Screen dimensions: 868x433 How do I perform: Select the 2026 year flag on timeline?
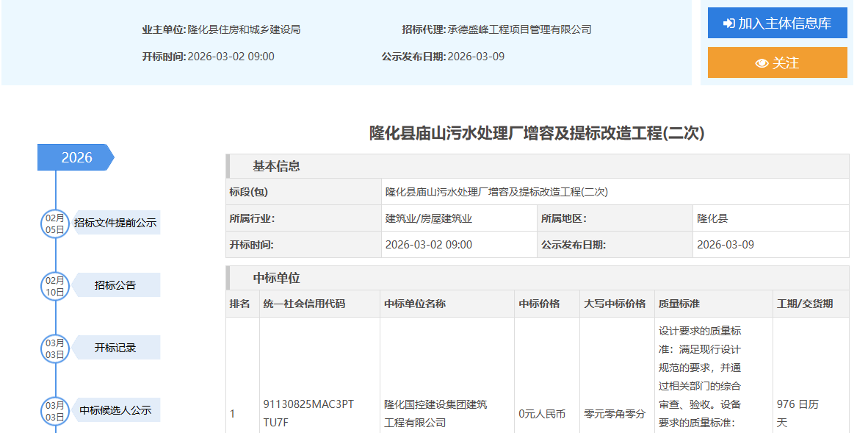[x=76, y=157]
